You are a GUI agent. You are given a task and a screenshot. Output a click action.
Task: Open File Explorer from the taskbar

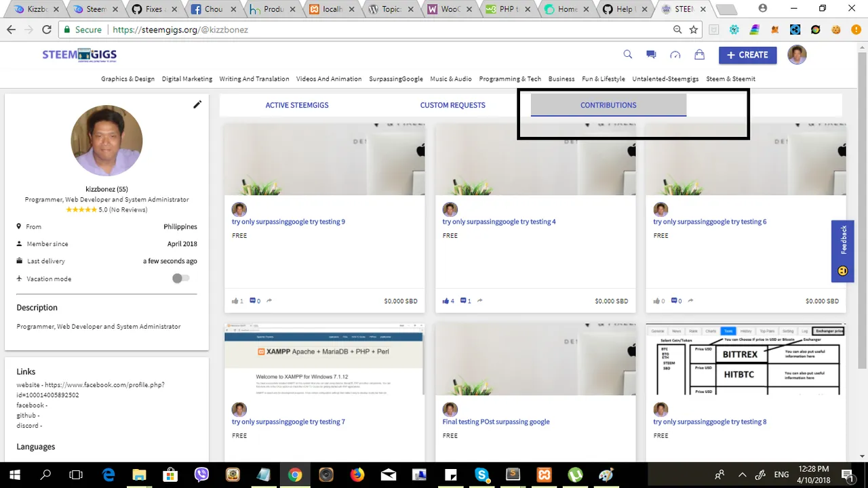coord(139,474)
